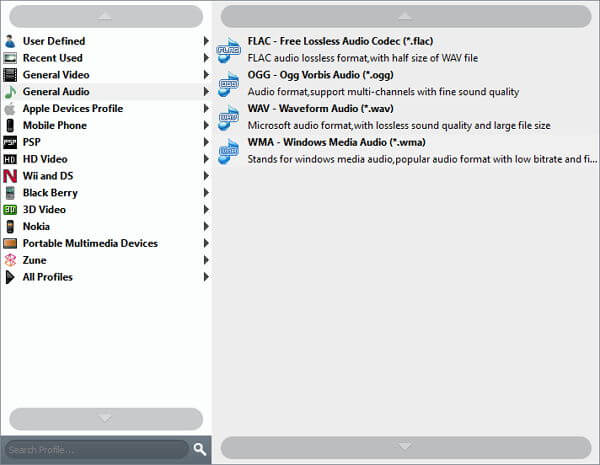Click the category list scroll-down button
This screenshot has height=465, width=600.
(x=106, y=419)
